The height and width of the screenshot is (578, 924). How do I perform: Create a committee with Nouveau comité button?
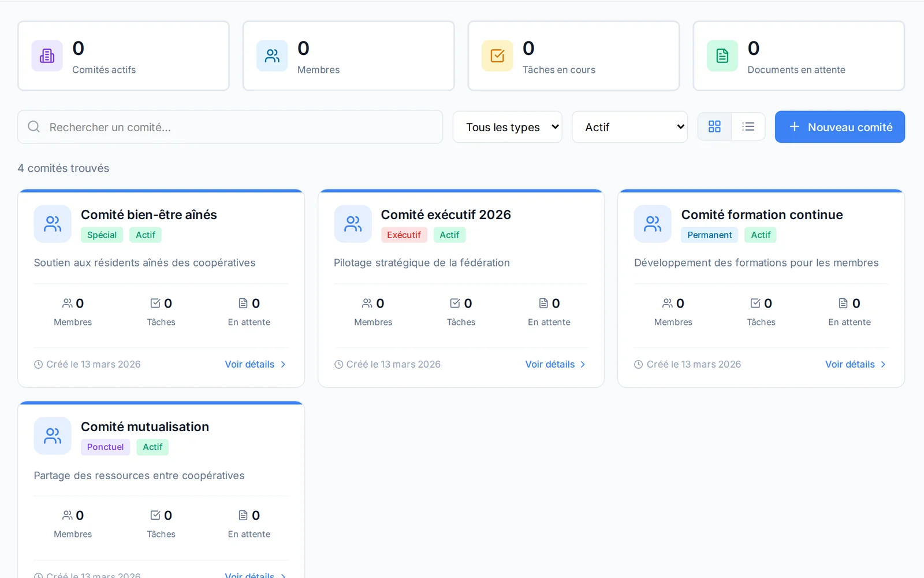tap(840, 127)
